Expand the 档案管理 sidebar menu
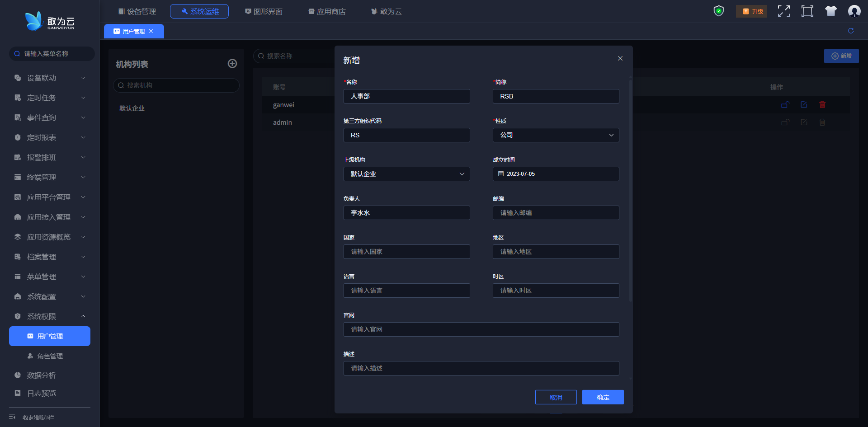868x427 pixels. click(x=50, y=257)
